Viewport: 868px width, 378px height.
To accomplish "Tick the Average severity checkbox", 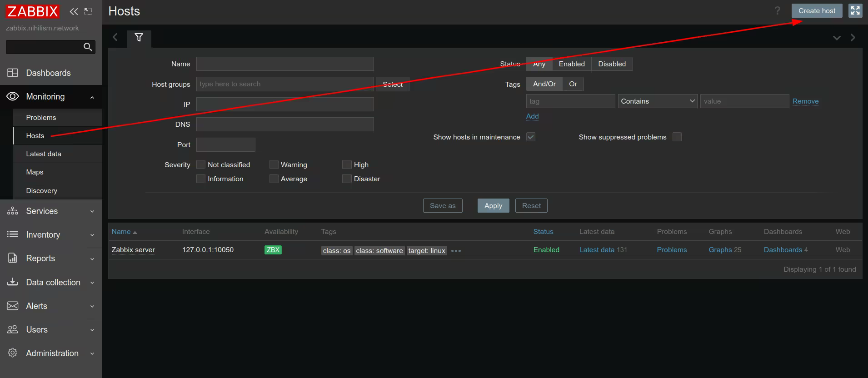I will 274,179.
